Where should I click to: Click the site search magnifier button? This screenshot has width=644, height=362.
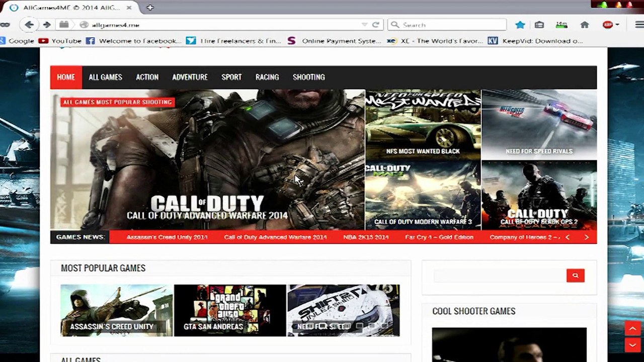(x=576, y=276)
